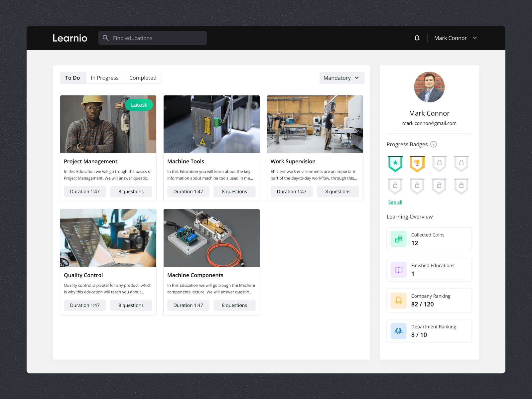Open the Work Supervision course thumbnail
The height and width of the screenshot is (399, 532).
tap(315, 124)
